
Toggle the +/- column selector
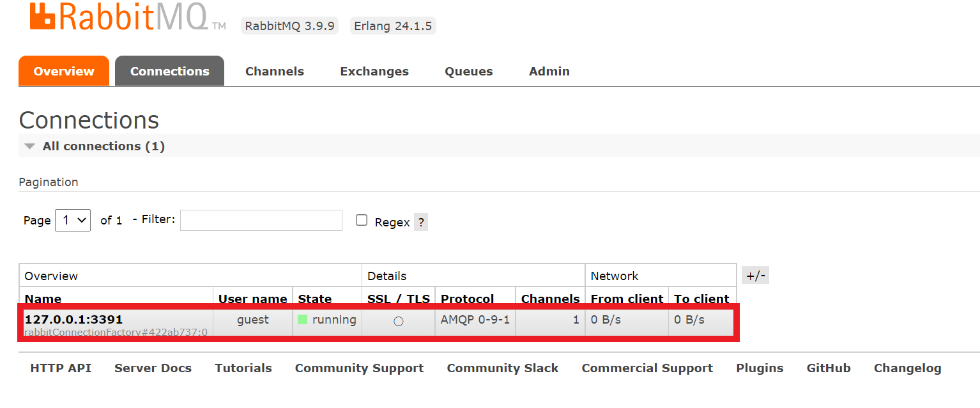(755, 276)
